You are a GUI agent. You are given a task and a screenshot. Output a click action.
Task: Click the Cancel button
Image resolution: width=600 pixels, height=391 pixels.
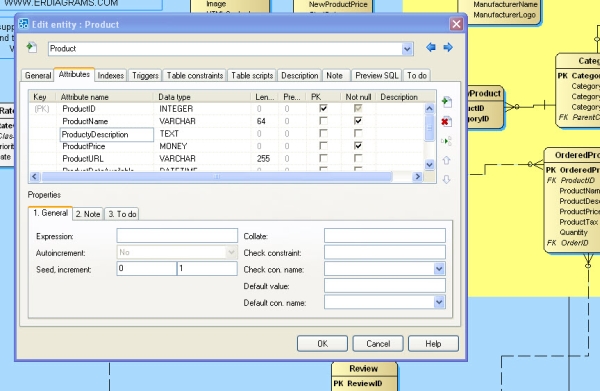click(x=378, y=344)
